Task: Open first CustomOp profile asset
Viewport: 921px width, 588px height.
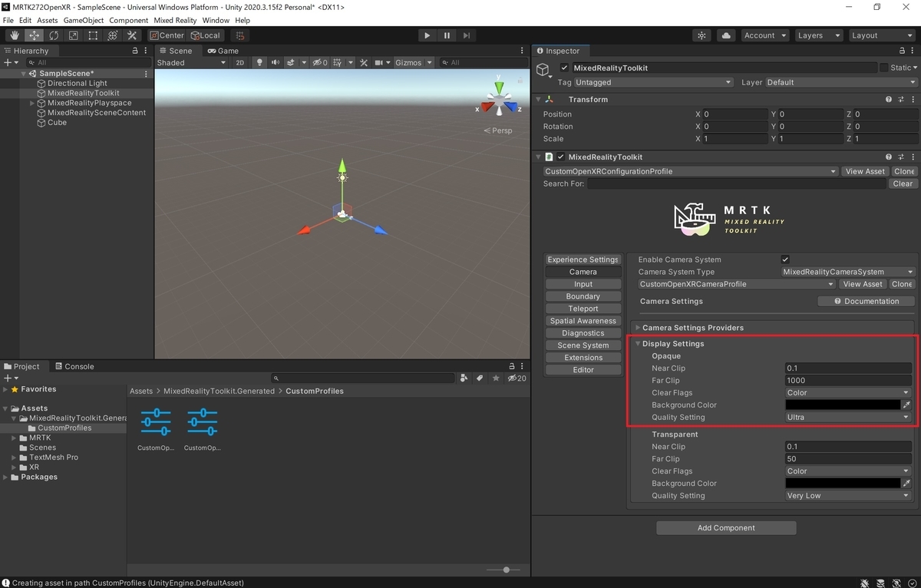Action: (x=157, y=428)
